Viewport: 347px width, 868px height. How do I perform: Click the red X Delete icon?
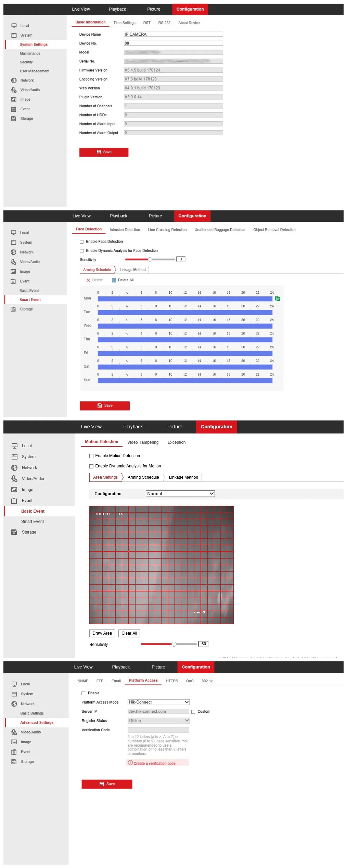[x=88, y=280]
